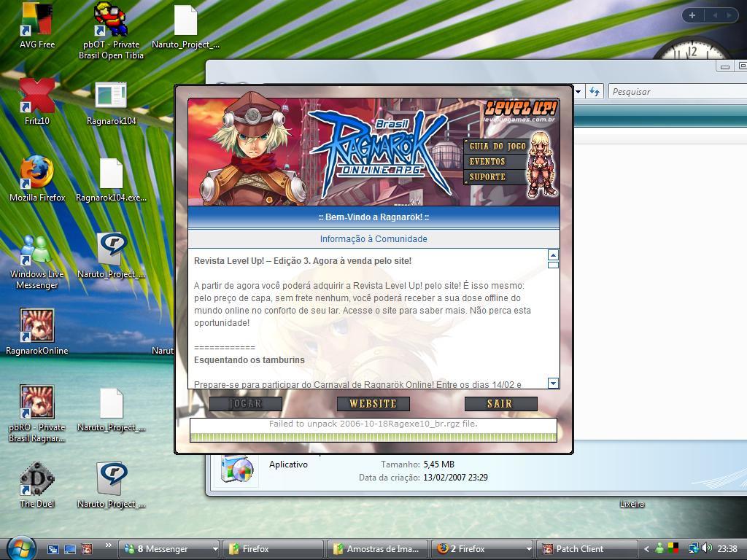Select the Ragnarok104 desktop icon

click(111, 102)
